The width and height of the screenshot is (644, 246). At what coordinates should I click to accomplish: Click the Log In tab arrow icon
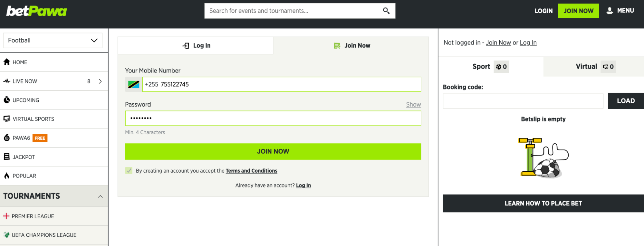(186, 46)
